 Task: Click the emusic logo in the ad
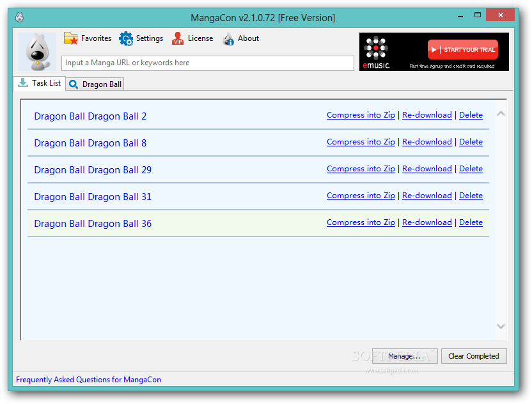click(x=376, y=52)
